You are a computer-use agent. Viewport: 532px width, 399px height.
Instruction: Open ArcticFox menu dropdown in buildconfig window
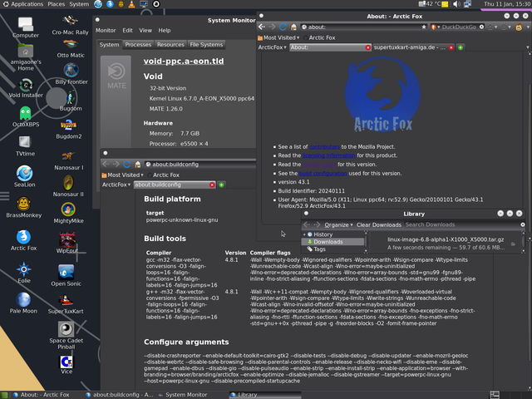[116, 185]
